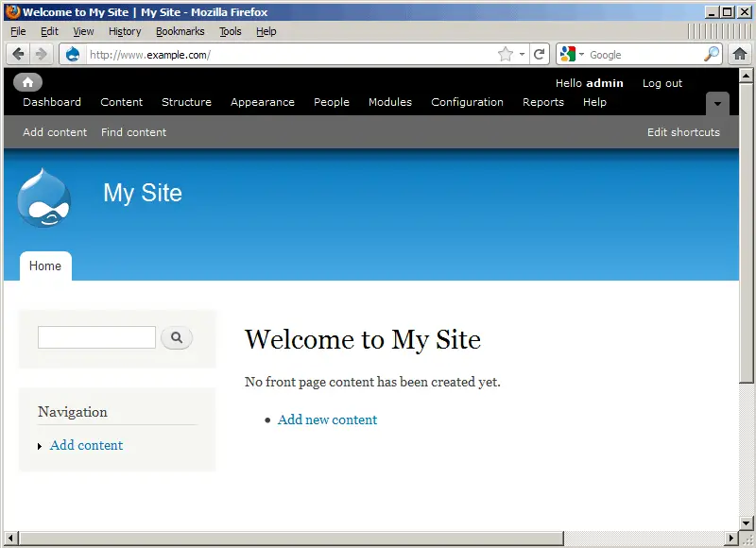
Task: Click the site search text field
Action: (96, 337)
